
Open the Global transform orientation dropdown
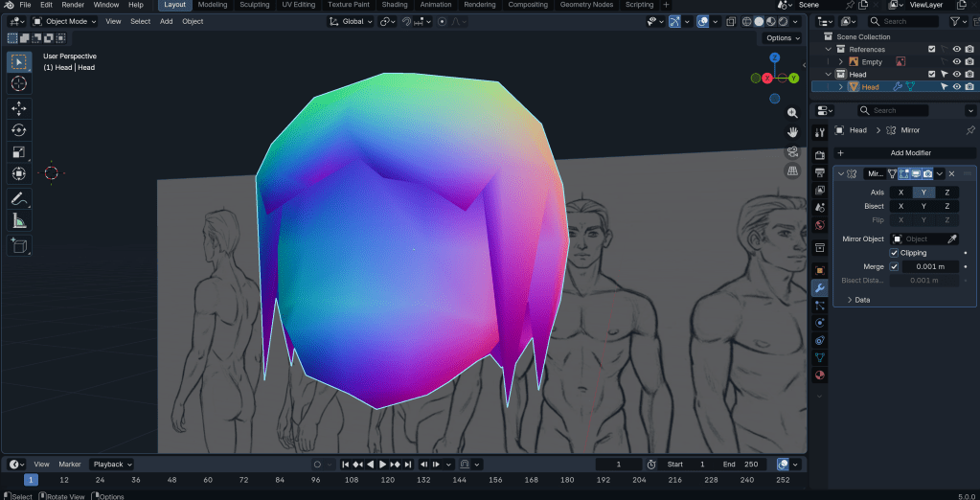pos(351,21)
